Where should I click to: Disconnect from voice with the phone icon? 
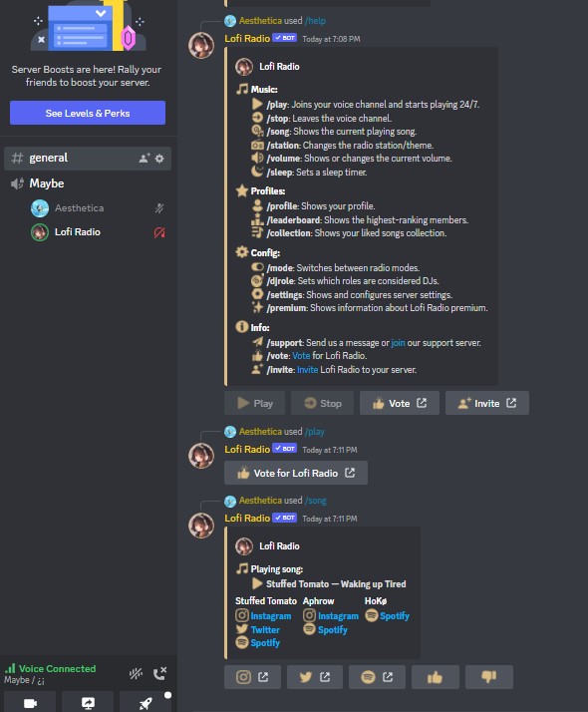(159, 673)
